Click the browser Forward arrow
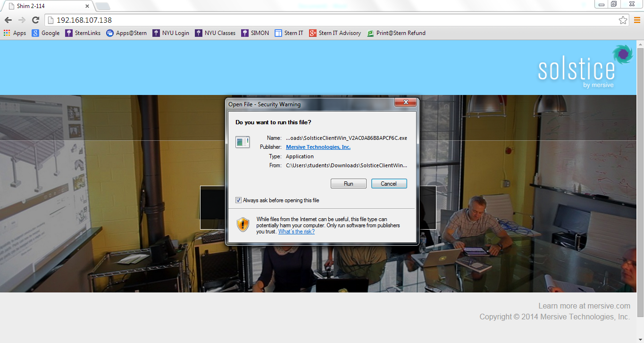Image resolution: width=644 pixels, height=343 pixels. 22,20
